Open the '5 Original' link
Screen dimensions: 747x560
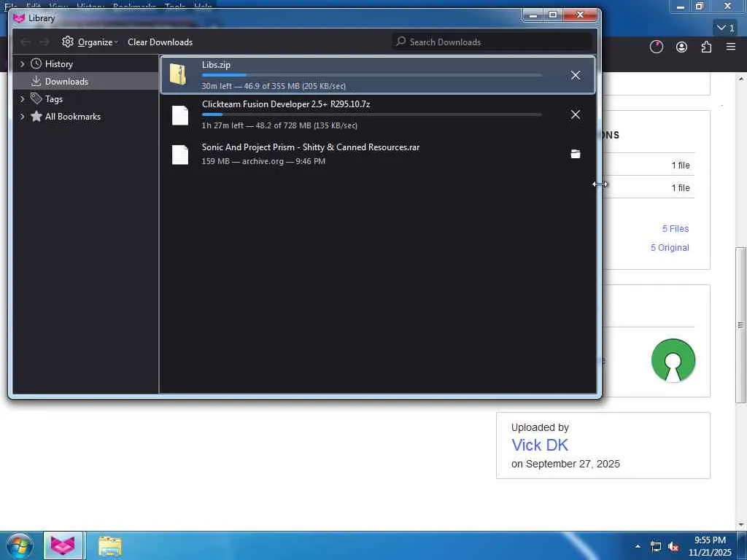tap(670, 248)
